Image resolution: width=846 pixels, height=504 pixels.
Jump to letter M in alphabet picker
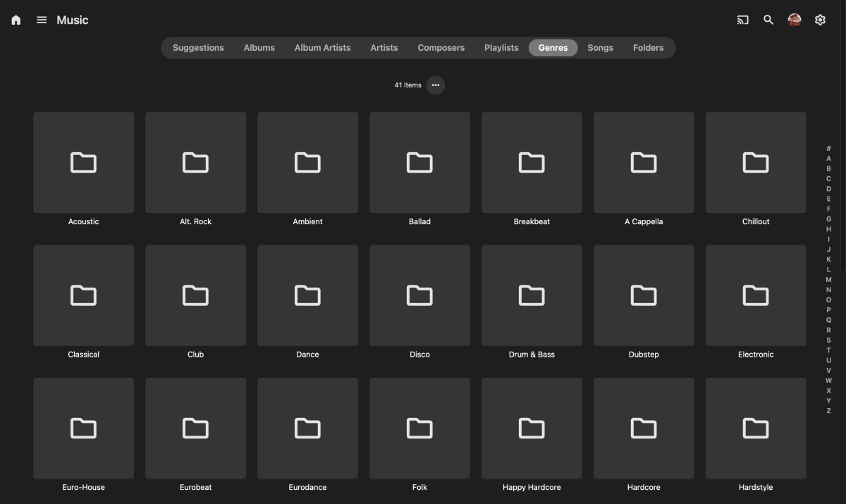828,280
